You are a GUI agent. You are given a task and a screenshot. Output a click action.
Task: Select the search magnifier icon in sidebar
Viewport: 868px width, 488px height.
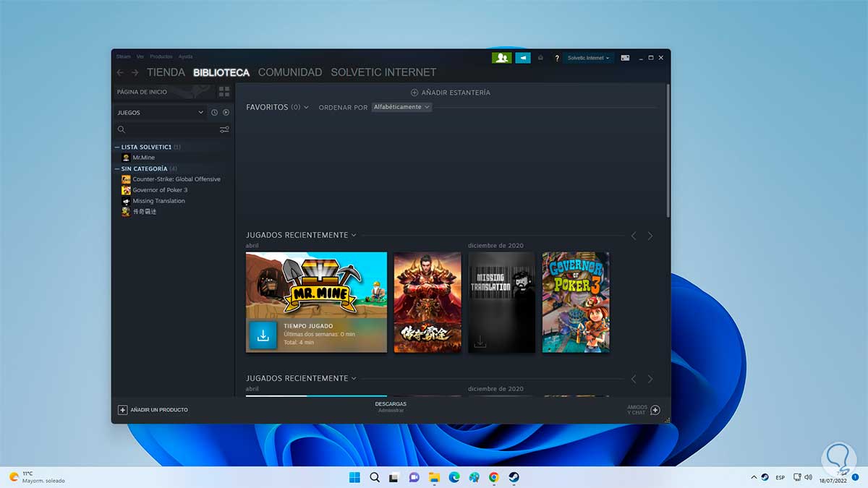pos(122,130)
